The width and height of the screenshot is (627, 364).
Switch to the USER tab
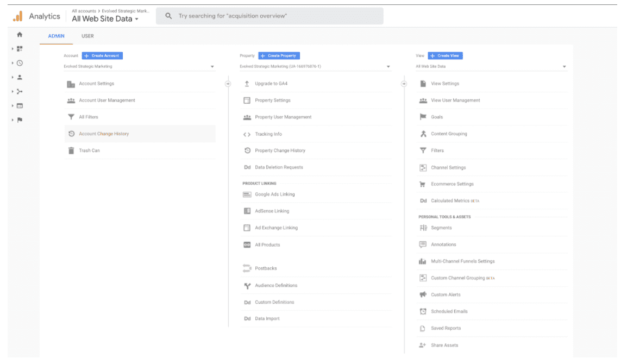point(87,36)
